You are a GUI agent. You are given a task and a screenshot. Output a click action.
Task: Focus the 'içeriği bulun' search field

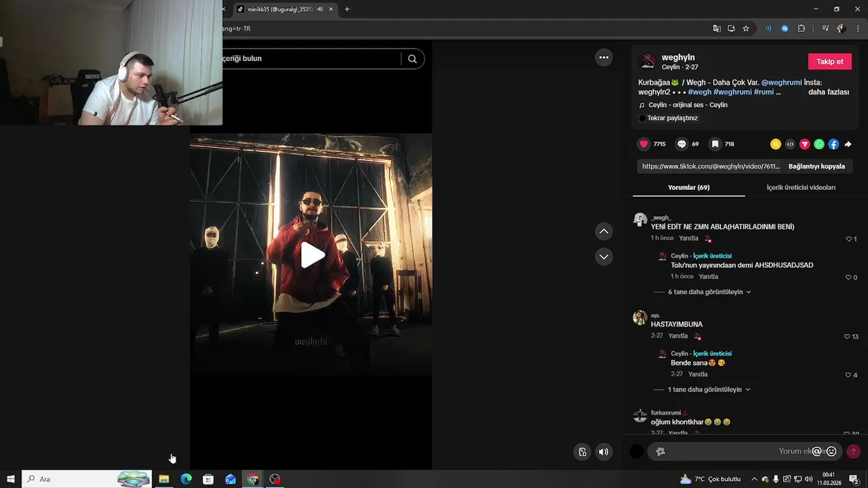(311, 59)
